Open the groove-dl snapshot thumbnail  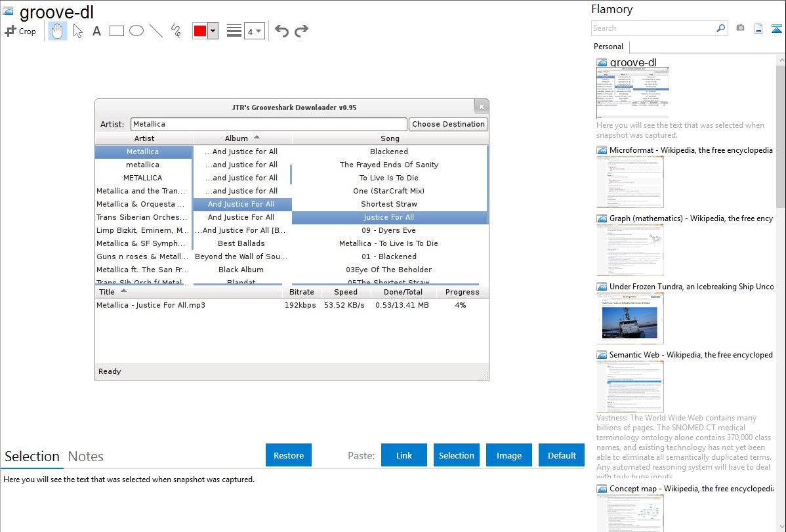[x=632, y=92]
